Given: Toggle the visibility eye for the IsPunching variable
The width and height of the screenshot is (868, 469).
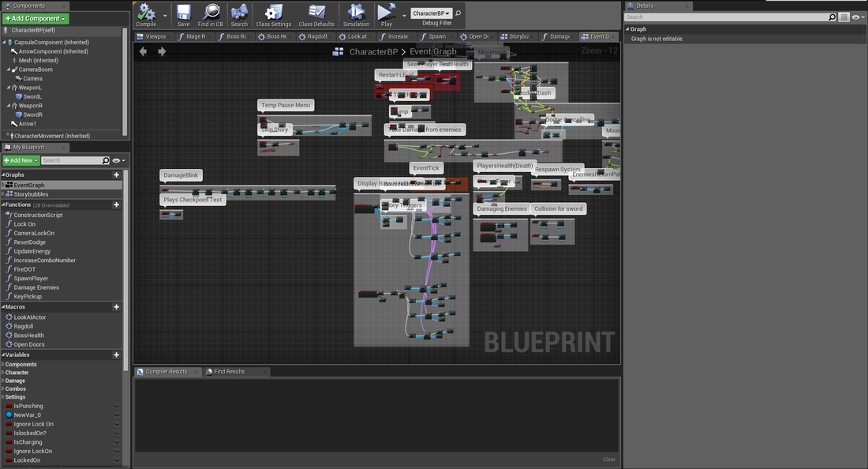Looking at the screenshot, I should tap(117, 406).
